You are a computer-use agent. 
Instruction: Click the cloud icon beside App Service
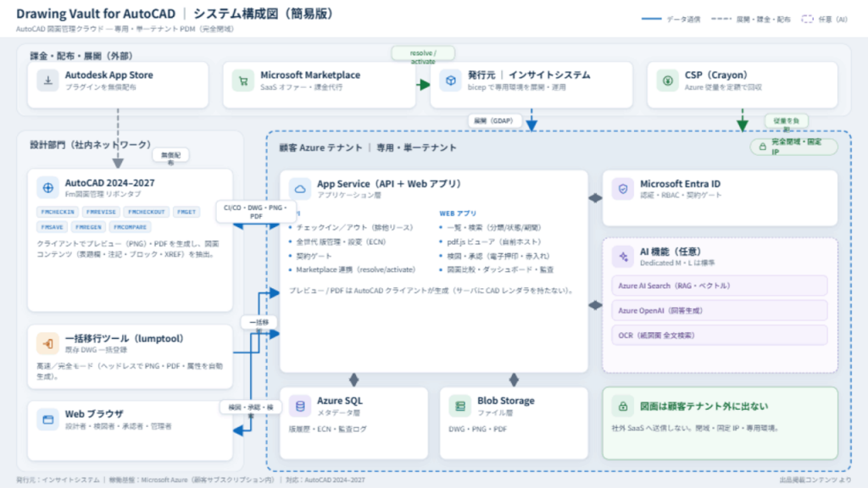299,189
